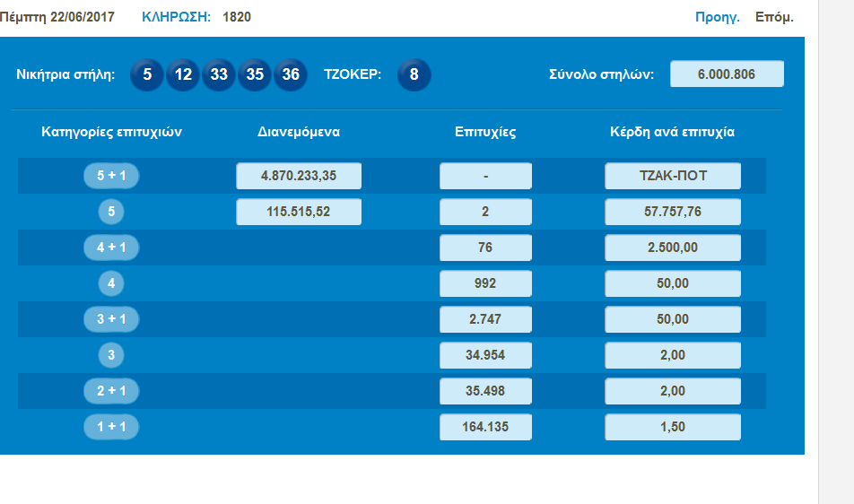Image resolution: width=854 pixels, height=504 pixels.
Task: Click the Νικήτρια στήλη: label
Action: [x=65, y=74]
